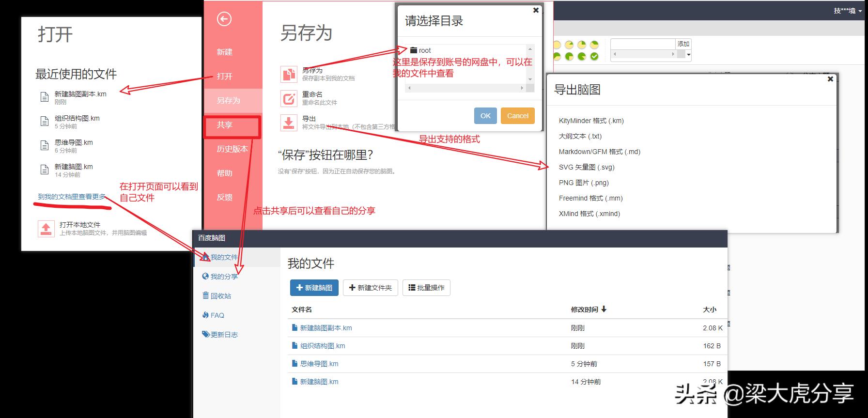Screen dimensions: 868x418
Task: Open the 技***境 user account dropdown
Action: tap(848, 11)
